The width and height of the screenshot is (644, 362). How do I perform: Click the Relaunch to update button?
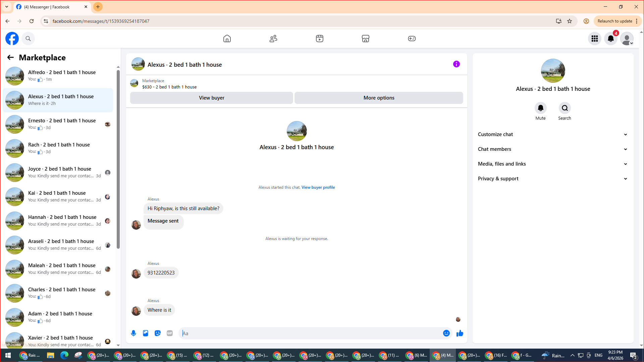pos(618,21)
